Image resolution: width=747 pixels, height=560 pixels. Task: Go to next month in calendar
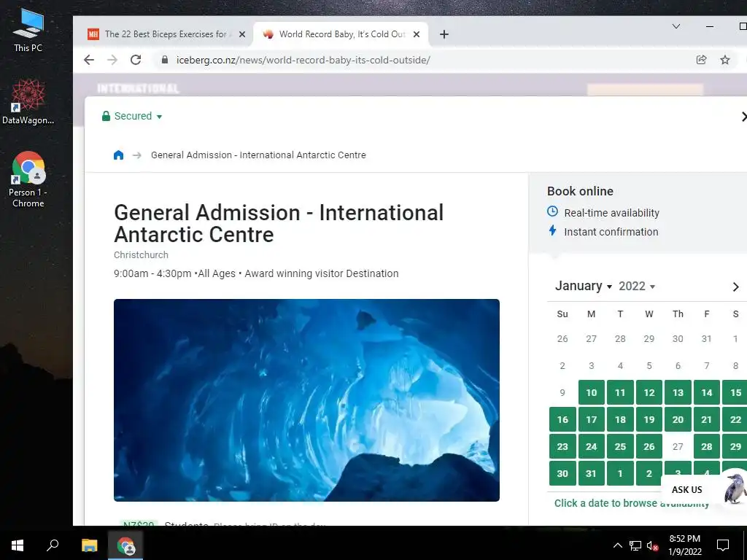(x=735, y=287)
